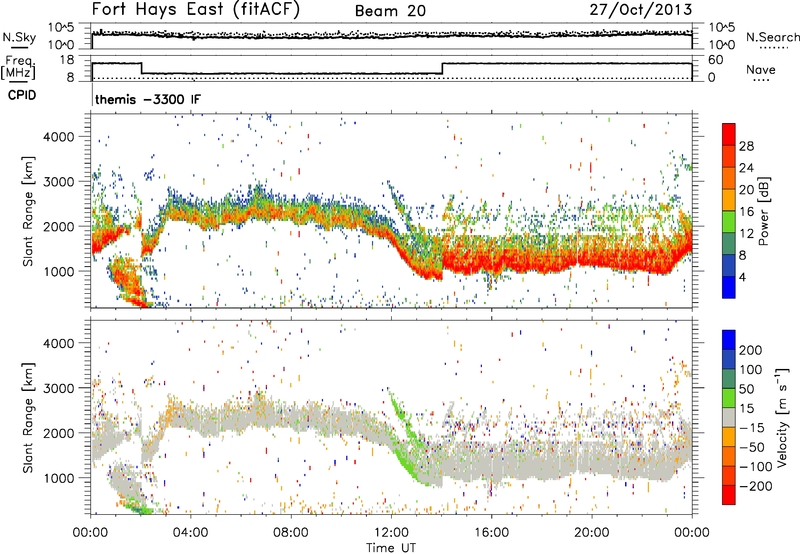Click the gray swatch of Velocity colorbar
This screenshot has width=800, height=554.
click(729, 418)
